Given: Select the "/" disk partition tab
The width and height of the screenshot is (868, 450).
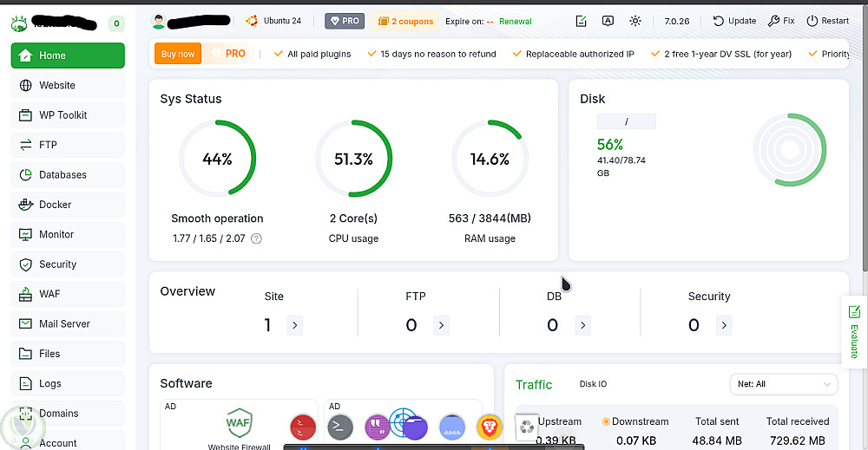Looking at the screenshot, I should (626, 121).
